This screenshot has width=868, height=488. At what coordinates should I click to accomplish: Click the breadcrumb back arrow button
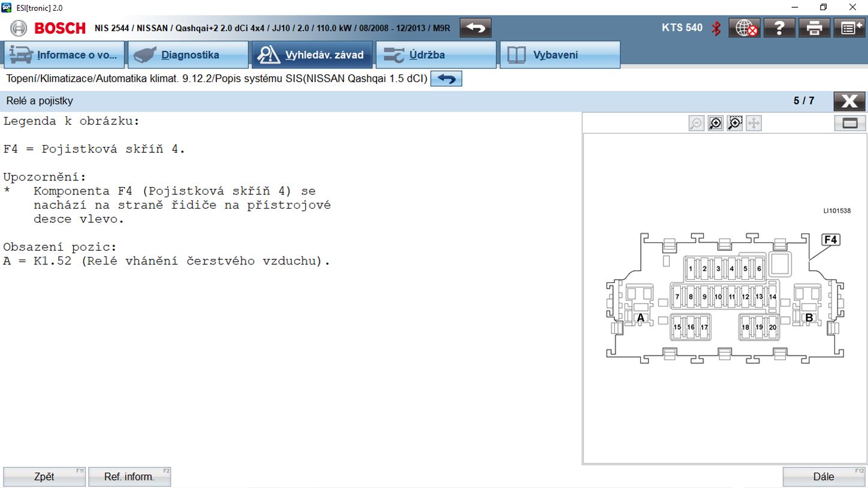(x=446, y=79)
